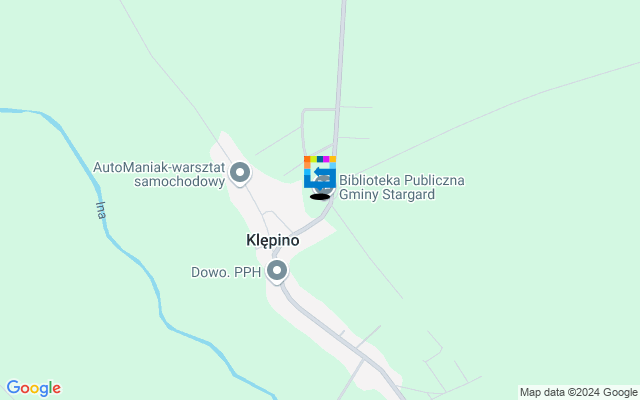Open the Google logo link
The height and width of the screenshot is (400, 640).
pyautogui.click(x=34, y=388)
